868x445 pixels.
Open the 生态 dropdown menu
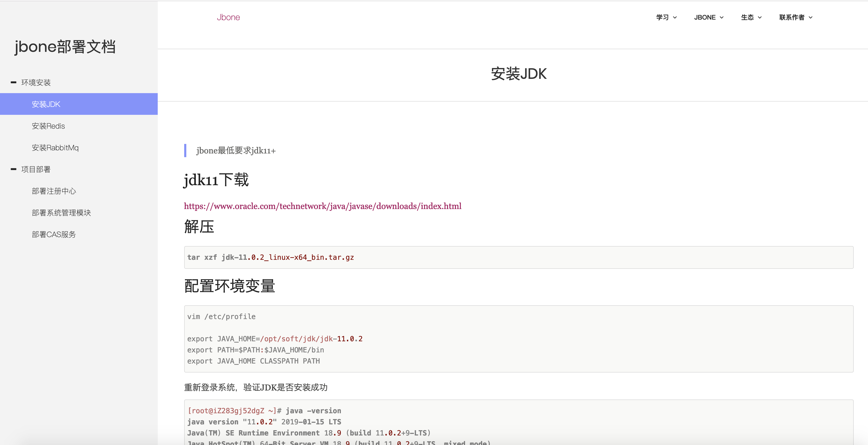747,17
